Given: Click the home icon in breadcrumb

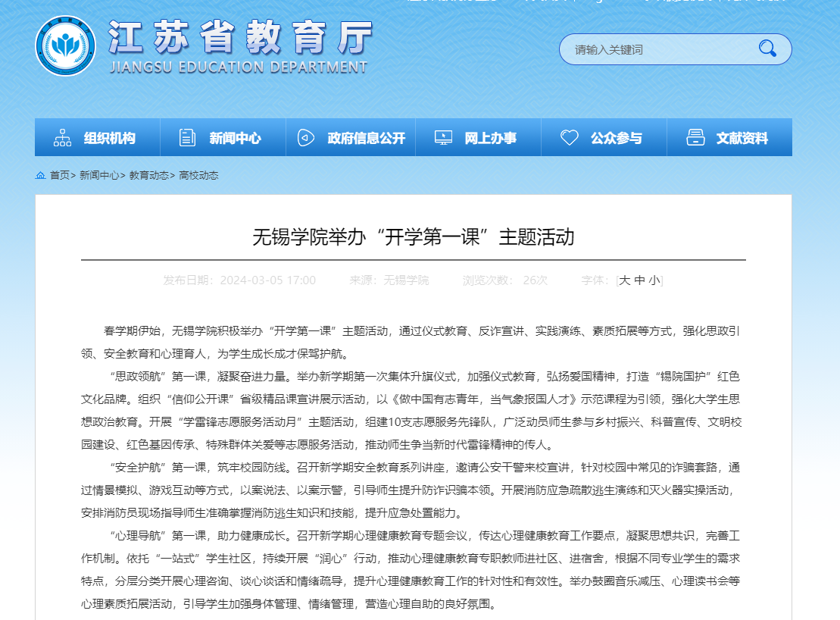Looking at the screenshot, I should (x=40, y=175).
